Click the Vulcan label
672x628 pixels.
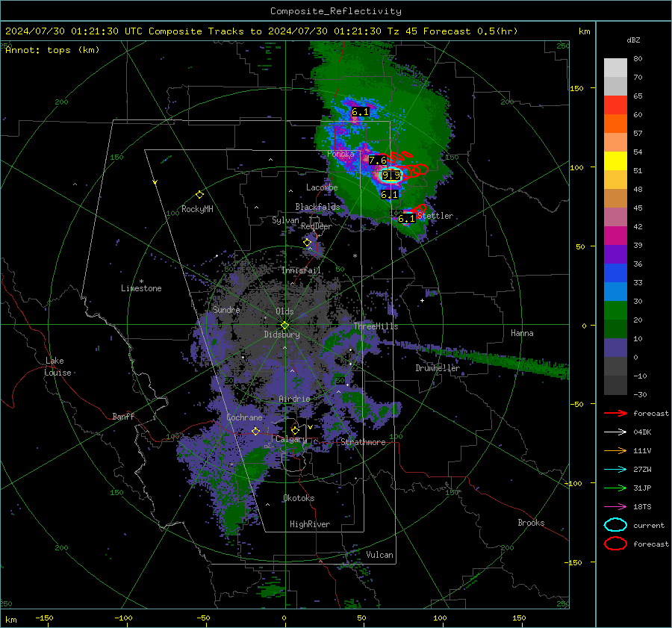[379, 555]
